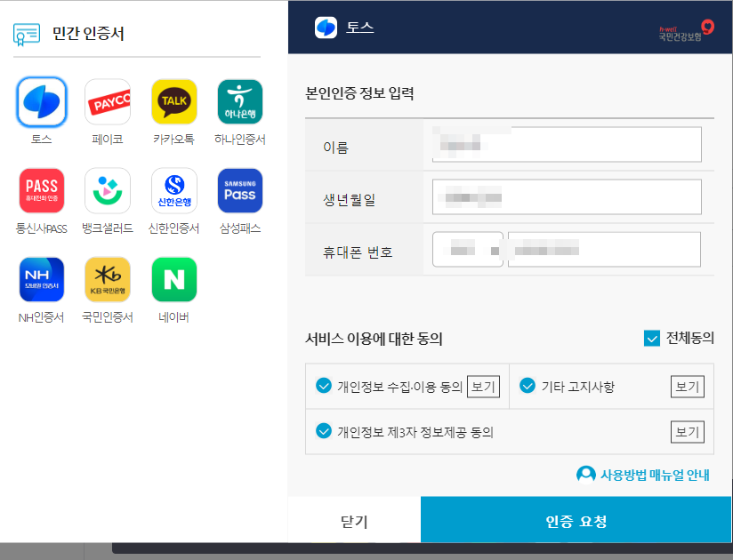This screenshot has width=733, height=560.
Task: Select the Naver (네이버) certificate icon
Action: click(173, 280)
